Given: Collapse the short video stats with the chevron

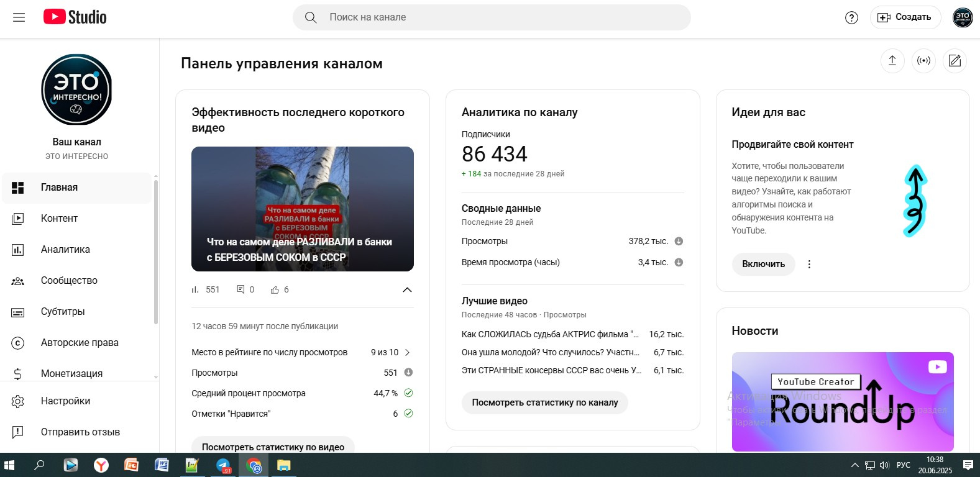Looking at the screenshot, I should tap(407, 290).
